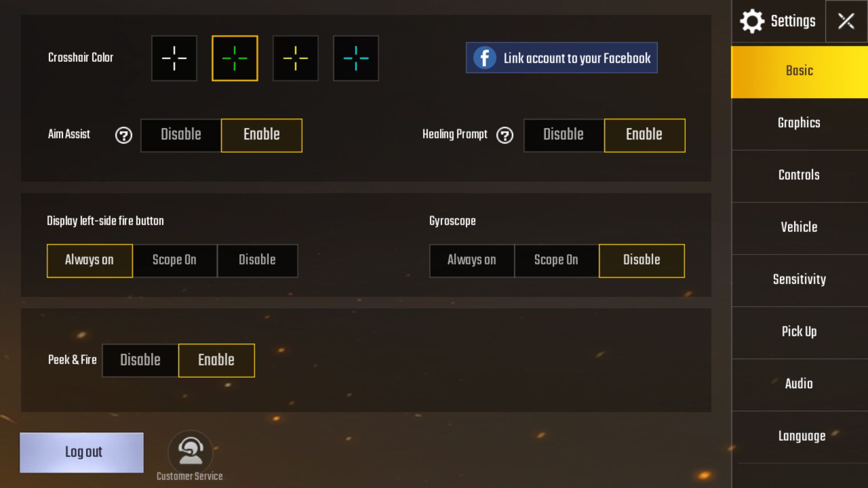Image resolution: width=868 pixels, height=488 pixels.
Task: Disable Healing Prompt setting
Action: [563, 135]
